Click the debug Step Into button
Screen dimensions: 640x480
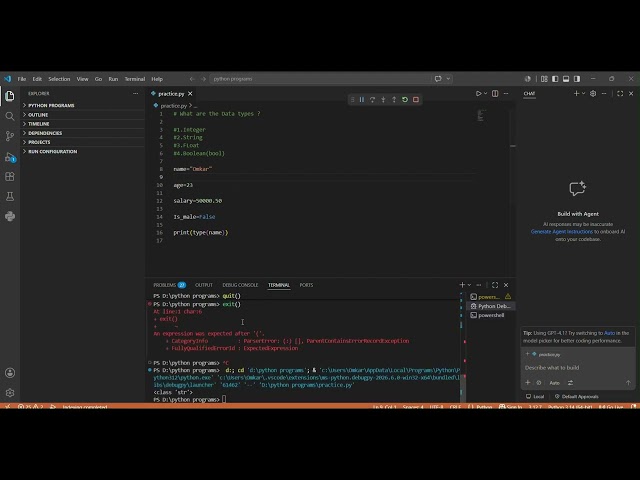pos(383,100)
